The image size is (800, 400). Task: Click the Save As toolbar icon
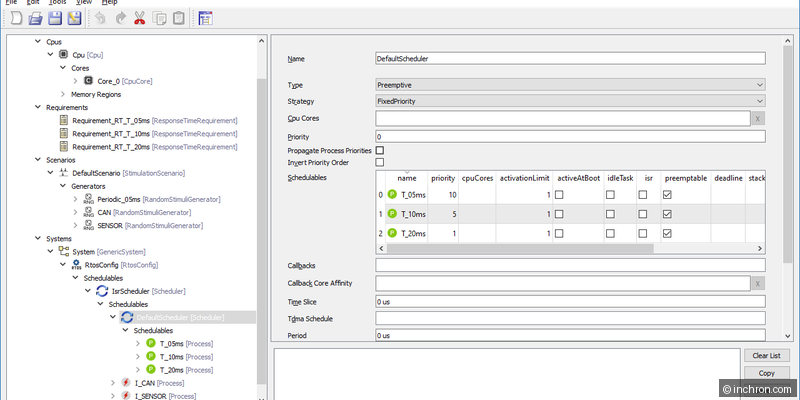[73, 19]
